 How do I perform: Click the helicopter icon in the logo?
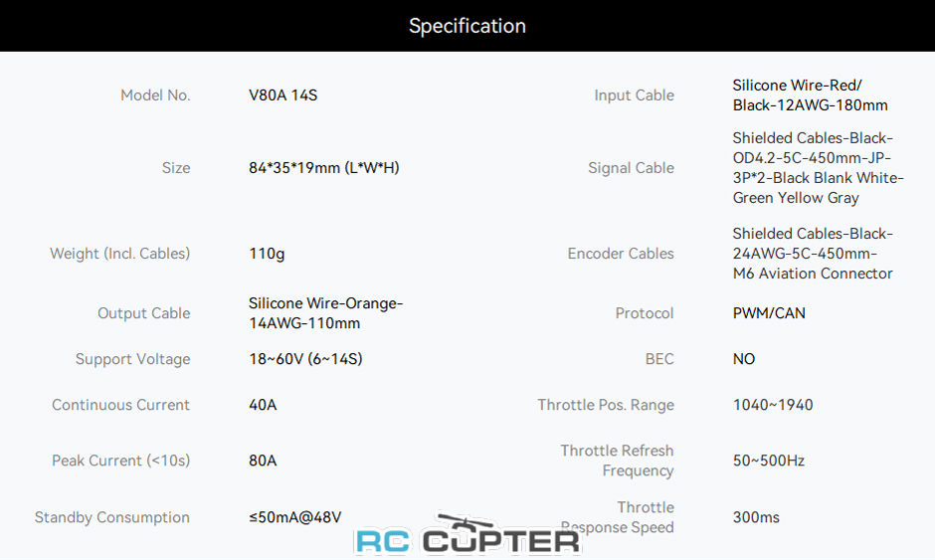click(466, 524)
